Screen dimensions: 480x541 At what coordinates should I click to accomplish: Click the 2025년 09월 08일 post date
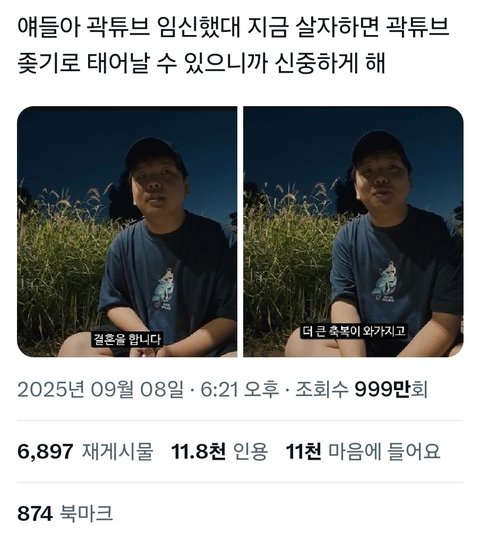coord(100,390)
